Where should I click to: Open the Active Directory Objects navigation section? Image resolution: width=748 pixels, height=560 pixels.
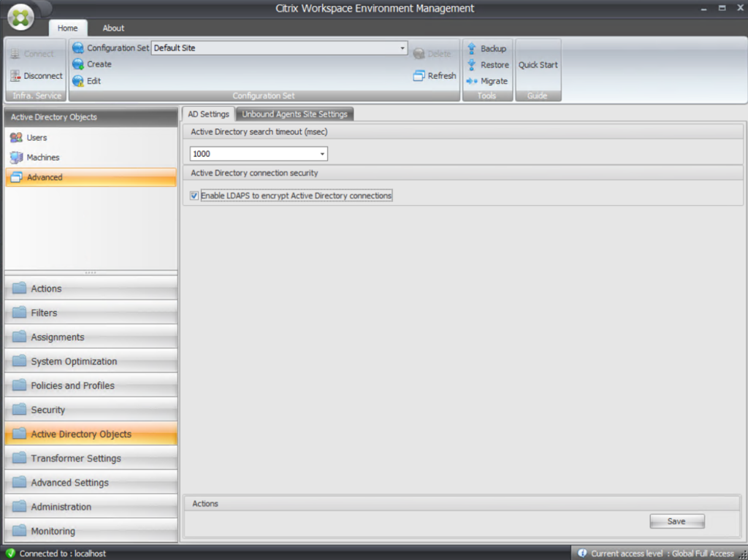[x=91, y=434]
